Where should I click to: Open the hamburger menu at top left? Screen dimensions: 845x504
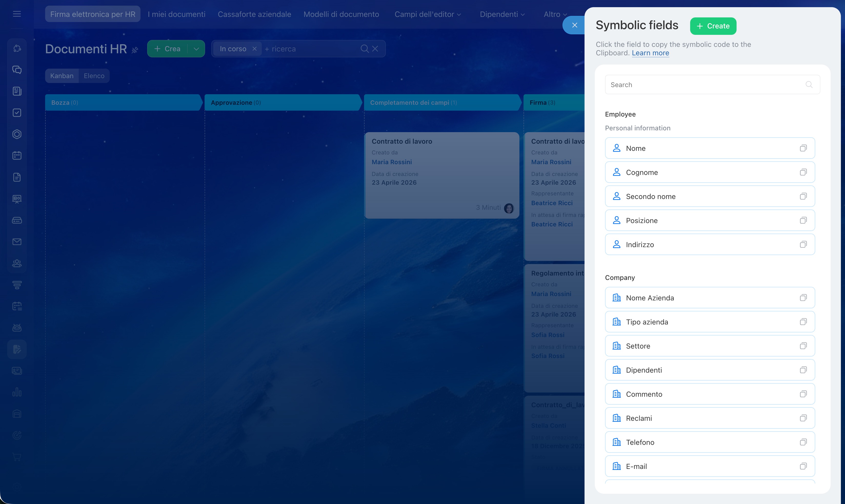pos(17,14)
